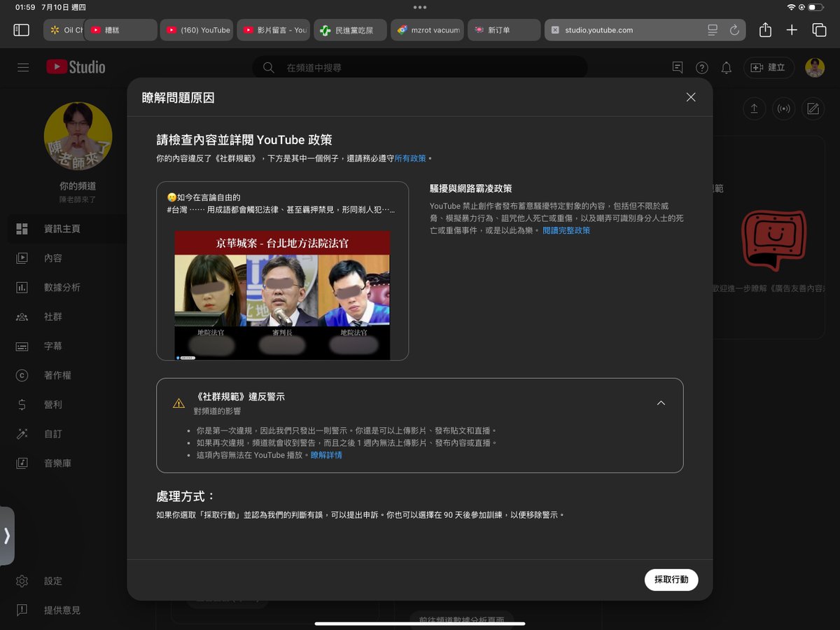Switch to the 影片留言 browser tab

274,30
